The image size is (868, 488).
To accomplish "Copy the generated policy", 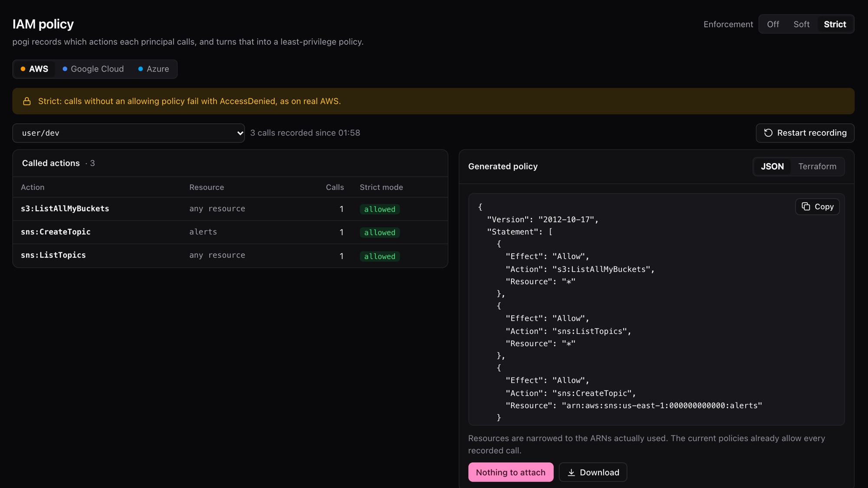I will [817, 207].
